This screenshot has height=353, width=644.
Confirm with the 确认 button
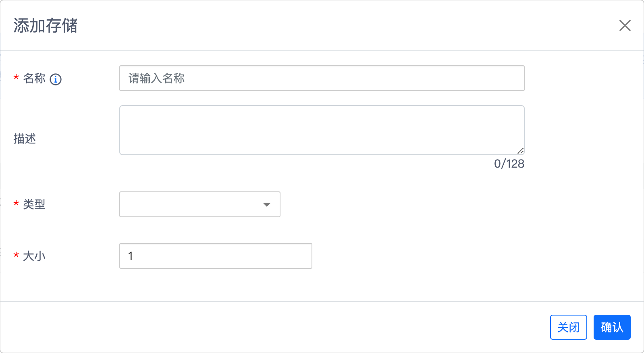pos(612,327)
